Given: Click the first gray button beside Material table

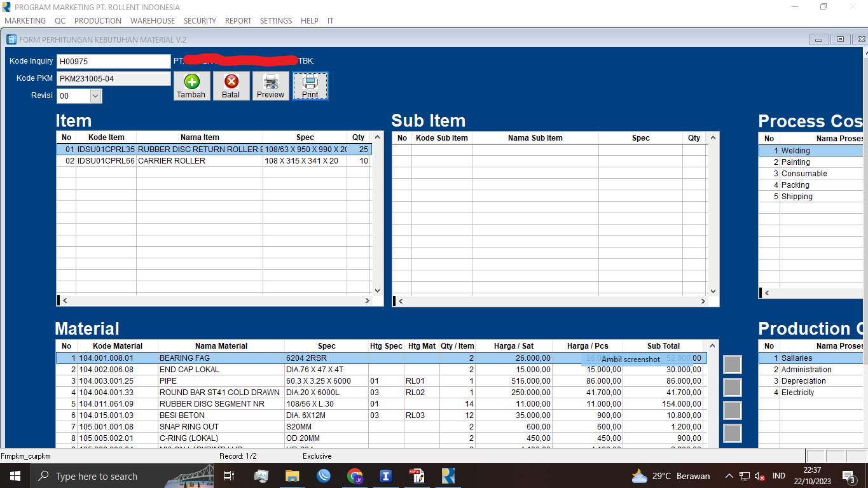Looking at the screenshot, I should tap(733, 365).
